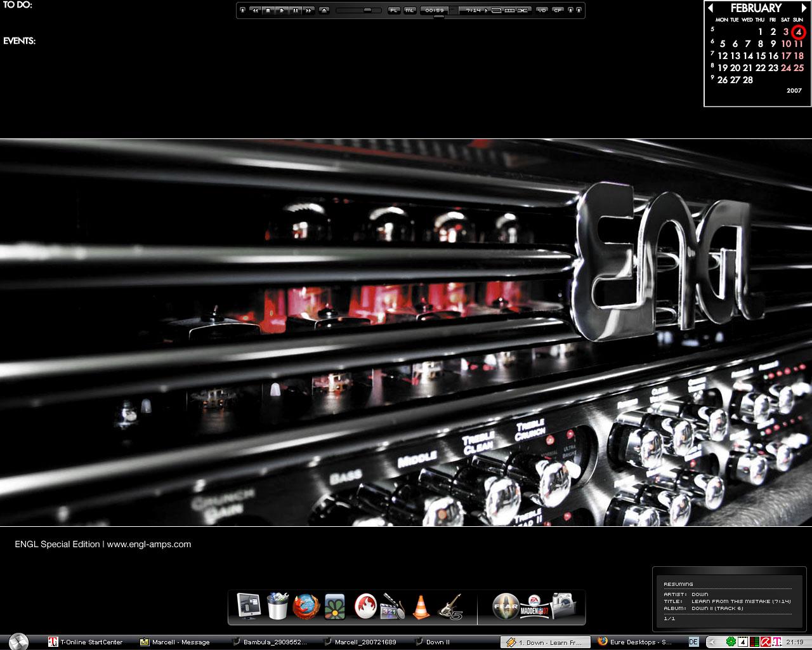This screenshot has width=812, height=650.
Task: Toggle the ML media library button
Action: pyautogui.click(x=410, y=10)
